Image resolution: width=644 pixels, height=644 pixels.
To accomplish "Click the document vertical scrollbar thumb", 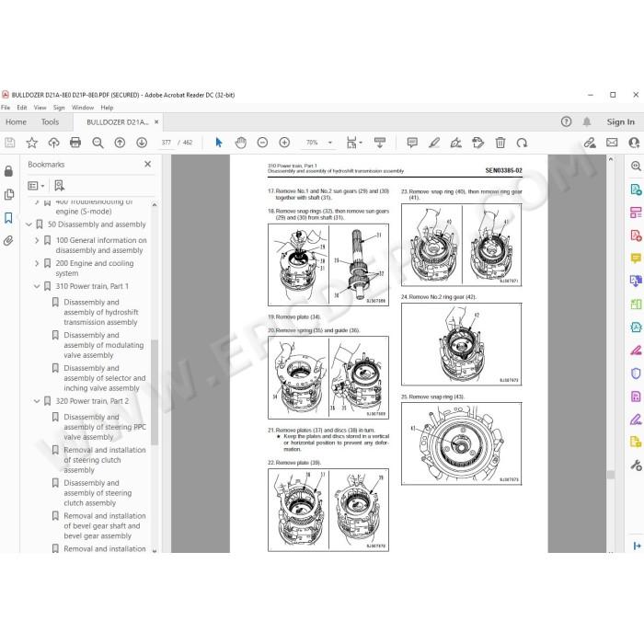I will (611, 475).
